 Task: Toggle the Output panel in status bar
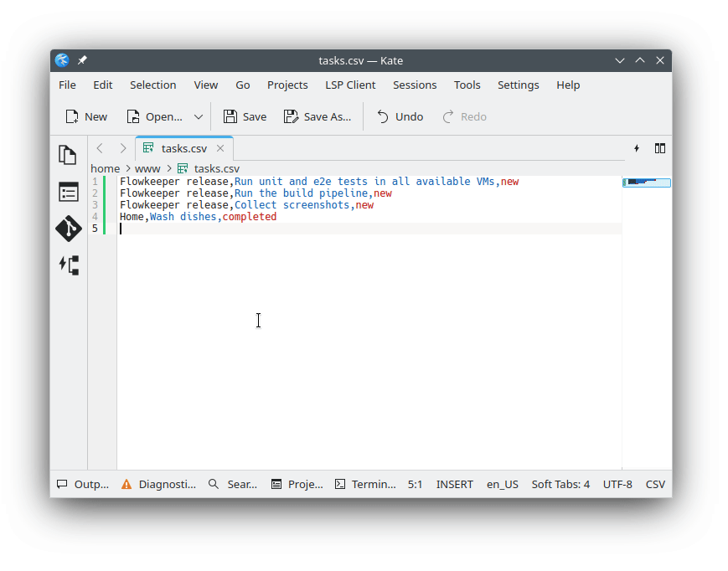83,484
